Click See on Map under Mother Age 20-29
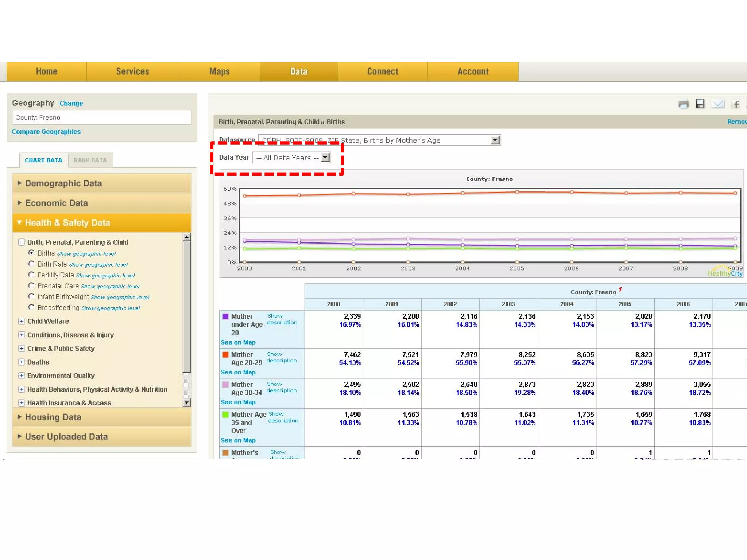Image resolution: width=747 pixels, height=560 pixels. pos(238,372)
